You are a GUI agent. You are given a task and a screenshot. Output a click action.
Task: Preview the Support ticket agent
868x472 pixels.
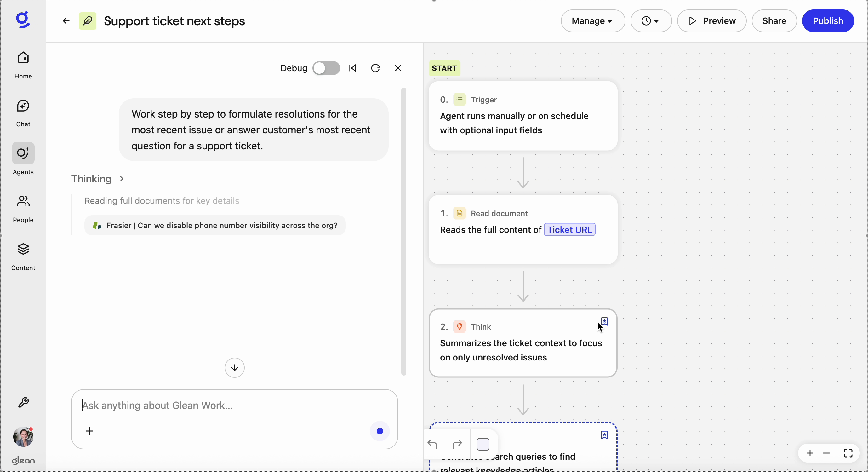(x=712, y=20)
